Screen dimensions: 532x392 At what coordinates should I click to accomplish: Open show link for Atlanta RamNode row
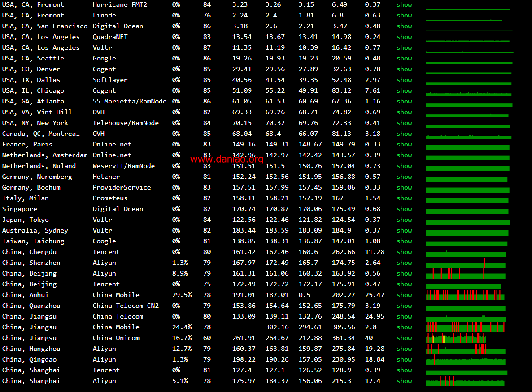coord(404,102)
